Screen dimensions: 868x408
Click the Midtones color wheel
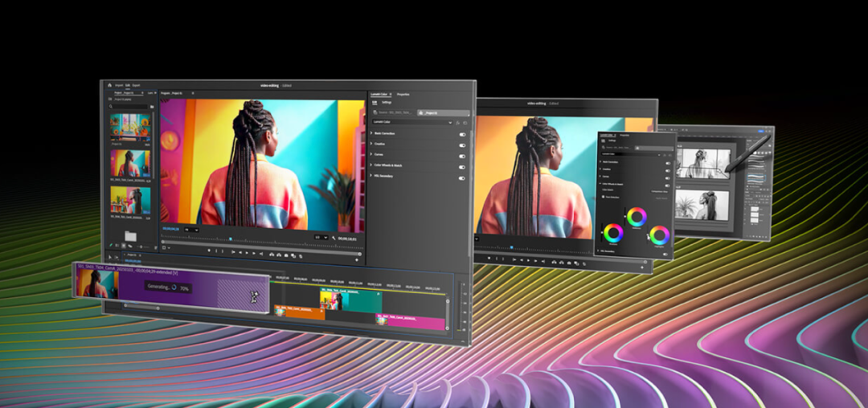click(637, 216)
